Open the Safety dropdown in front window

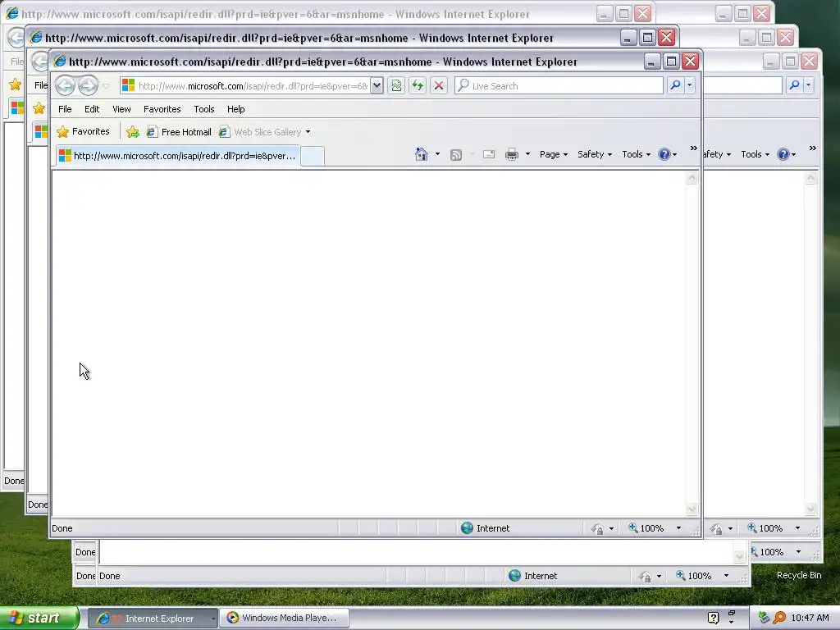point(595,154)
